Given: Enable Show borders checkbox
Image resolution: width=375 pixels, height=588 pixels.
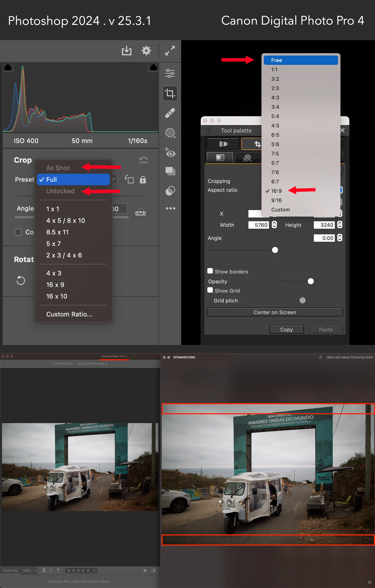Looking at the screenshot, I should (210, 271).
